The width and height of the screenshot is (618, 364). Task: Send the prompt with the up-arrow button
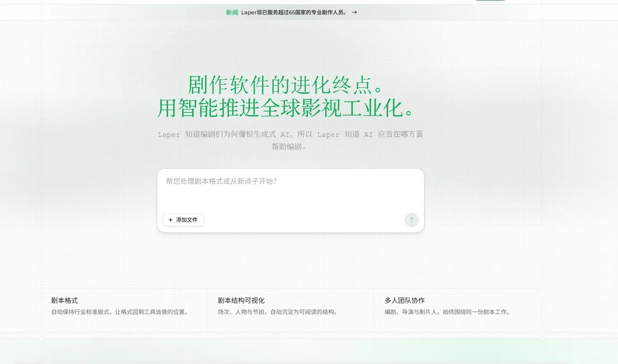point(412,220)
